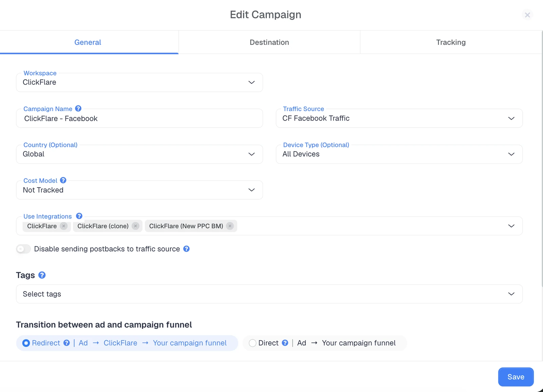
Task: Switch to the Destination tab
Action: [269, 42]
